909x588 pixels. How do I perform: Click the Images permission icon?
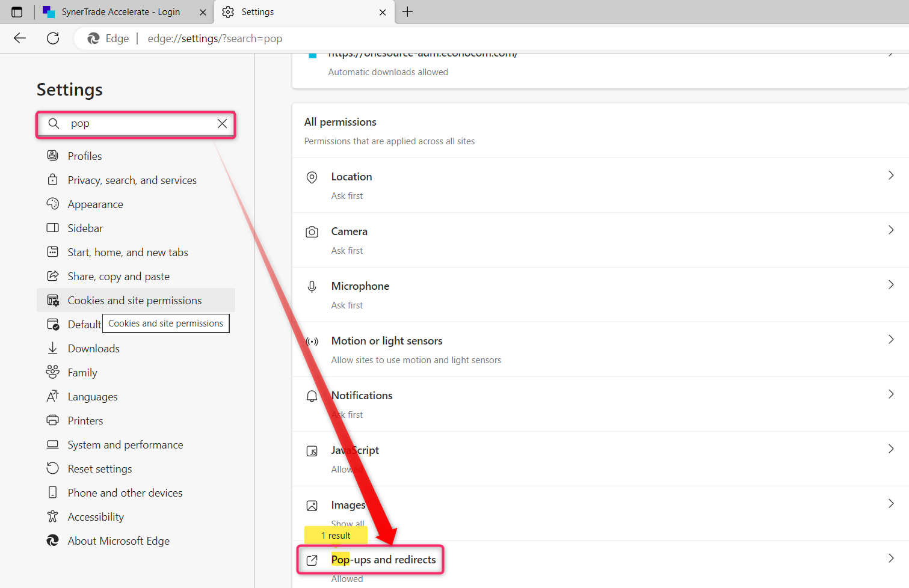coord(312,506)
